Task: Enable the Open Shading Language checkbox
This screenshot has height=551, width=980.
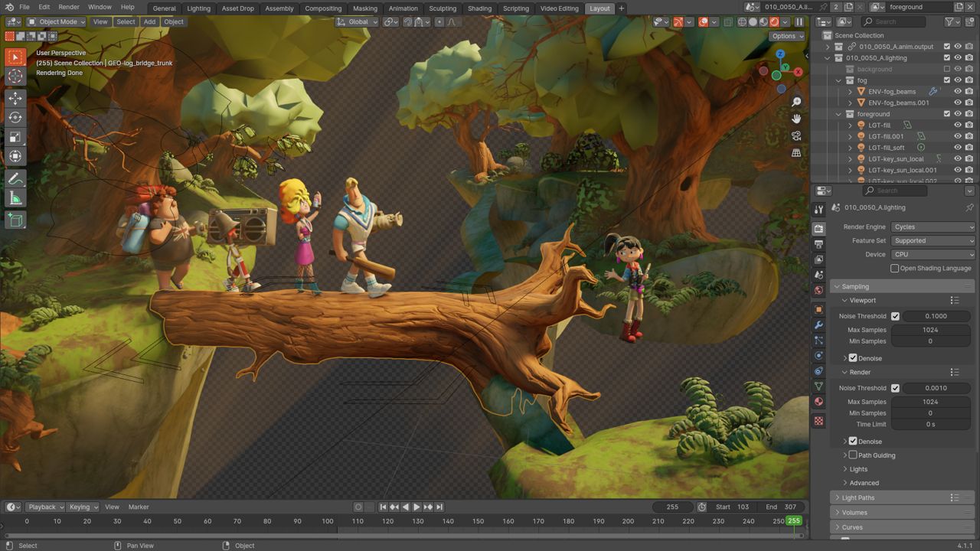Action: [894, 269]
